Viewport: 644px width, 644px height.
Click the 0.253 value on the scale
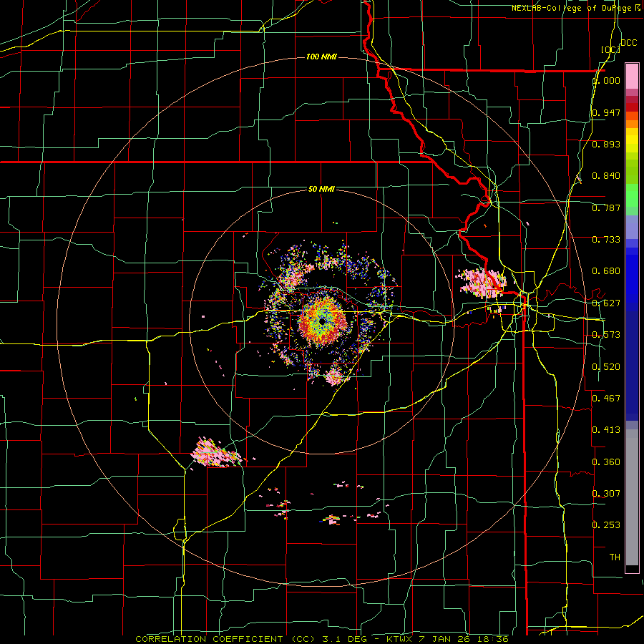pos(606,525)
